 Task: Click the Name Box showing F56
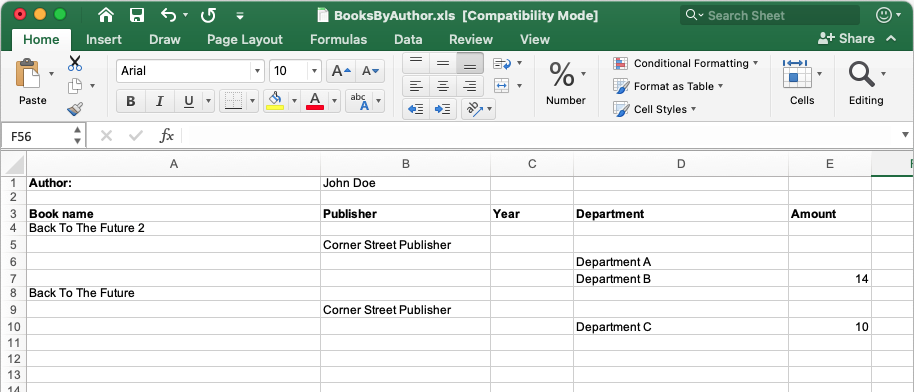[x=36, y=136]
